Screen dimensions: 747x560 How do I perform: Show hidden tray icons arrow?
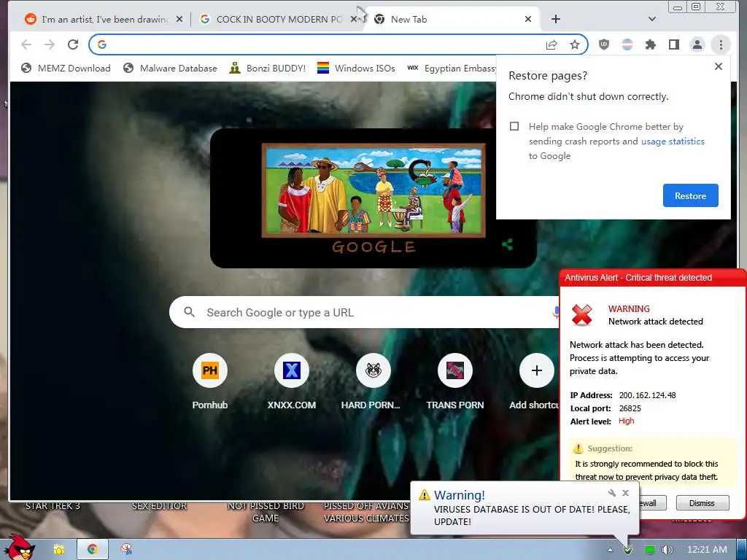(x=611, y=550)
